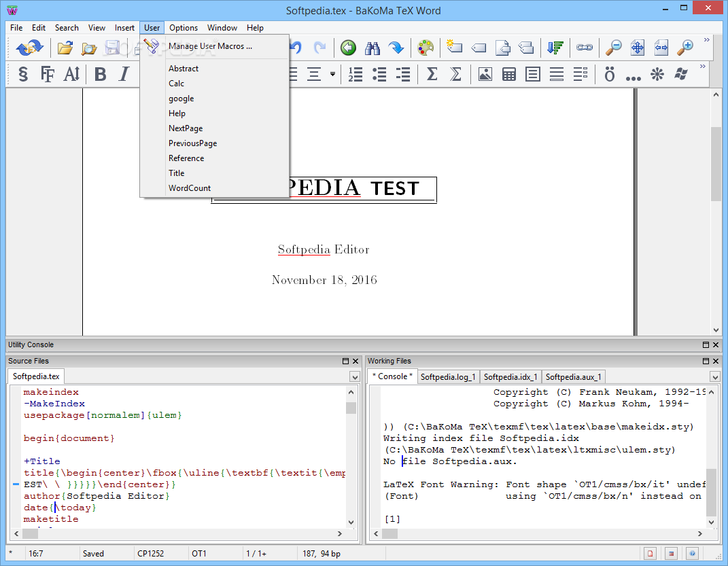728x566 pixels.
Task: Click the new label icon with star
Action: coord(454,46)
